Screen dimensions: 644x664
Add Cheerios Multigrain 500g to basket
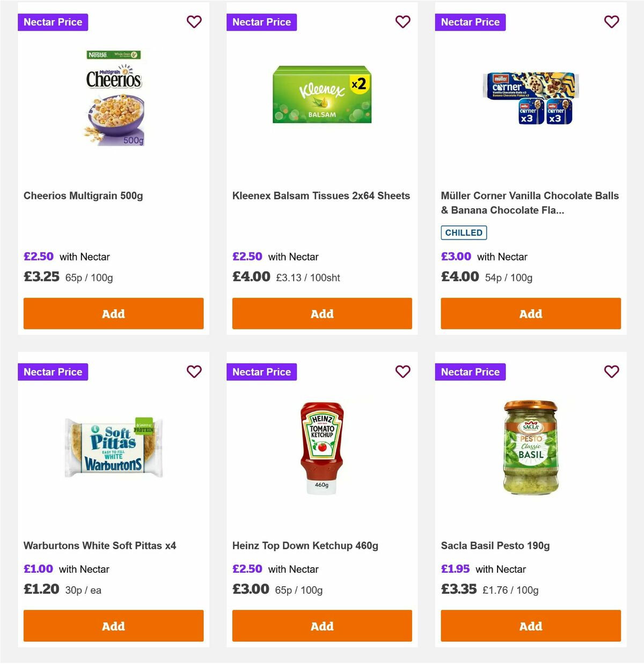(x=113, y=313)
